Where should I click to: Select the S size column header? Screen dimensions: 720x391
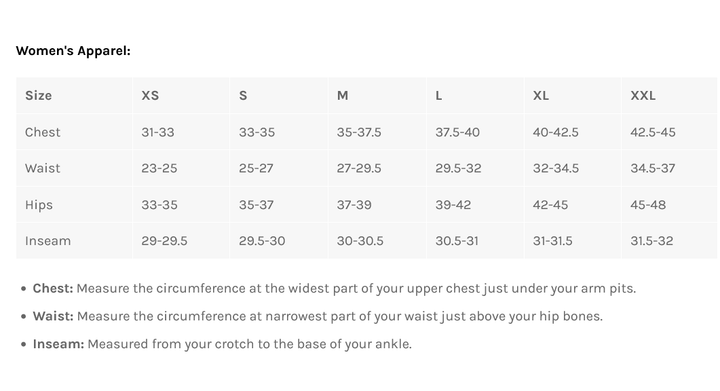click(x=243, y=95)
